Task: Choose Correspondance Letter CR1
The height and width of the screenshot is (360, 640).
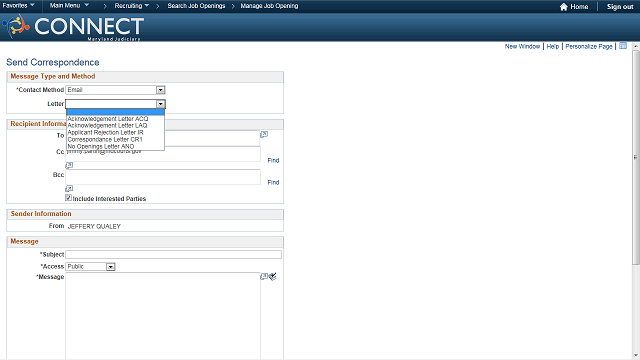Action: (115, 139)
